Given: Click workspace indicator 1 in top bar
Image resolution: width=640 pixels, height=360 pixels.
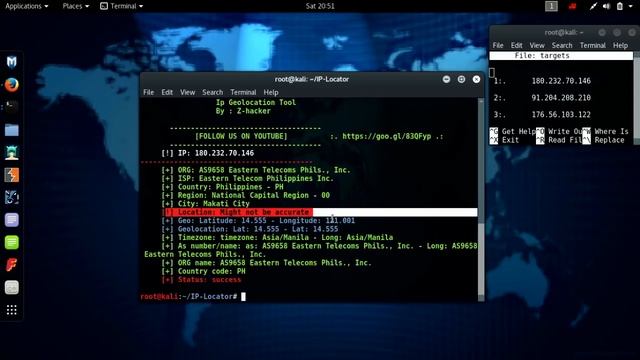Looking at the screenshot, I should [x=551, y=6].
